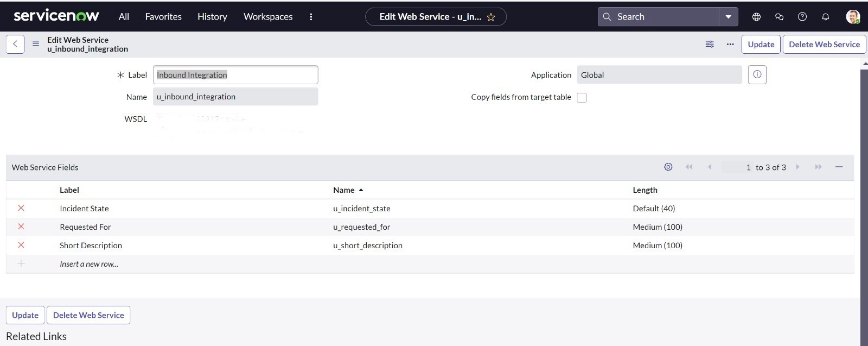The width and height of the screenshot is (868, 346).
Task: Click the Application info icon
Action: 757,74
